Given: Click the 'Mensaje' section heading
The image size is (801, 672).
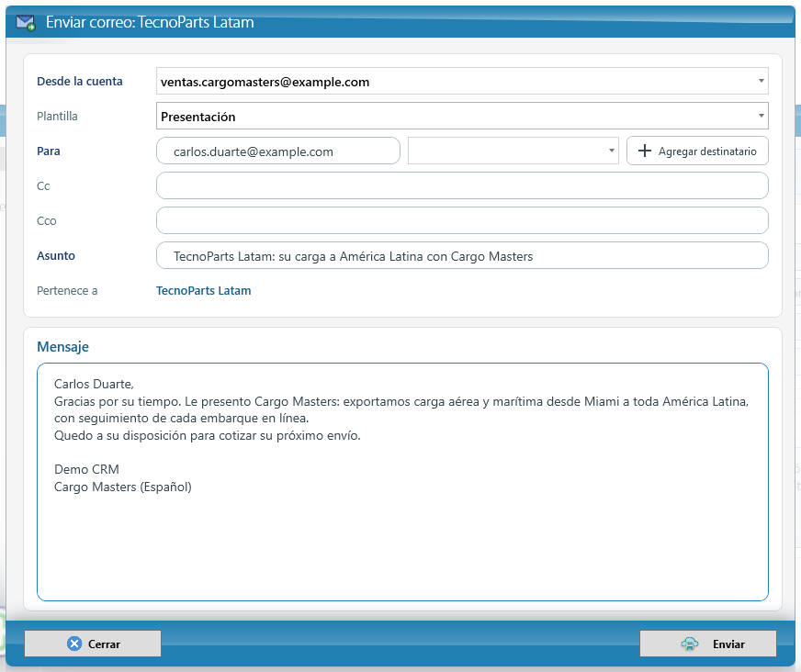Looking at the screenshot, I should click(x=62, y=347).
